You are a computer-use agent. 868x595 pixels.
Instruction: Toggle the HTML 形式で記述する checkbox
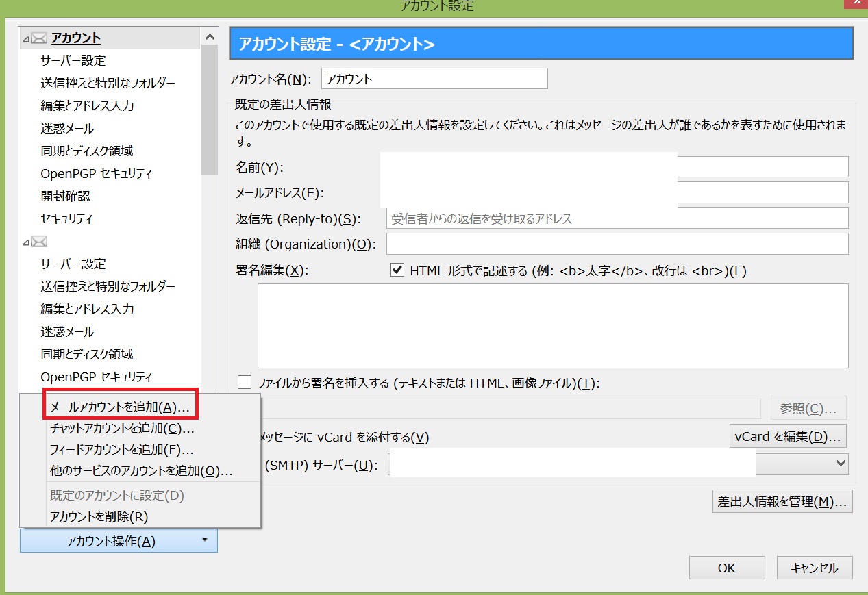click(397, 270)
